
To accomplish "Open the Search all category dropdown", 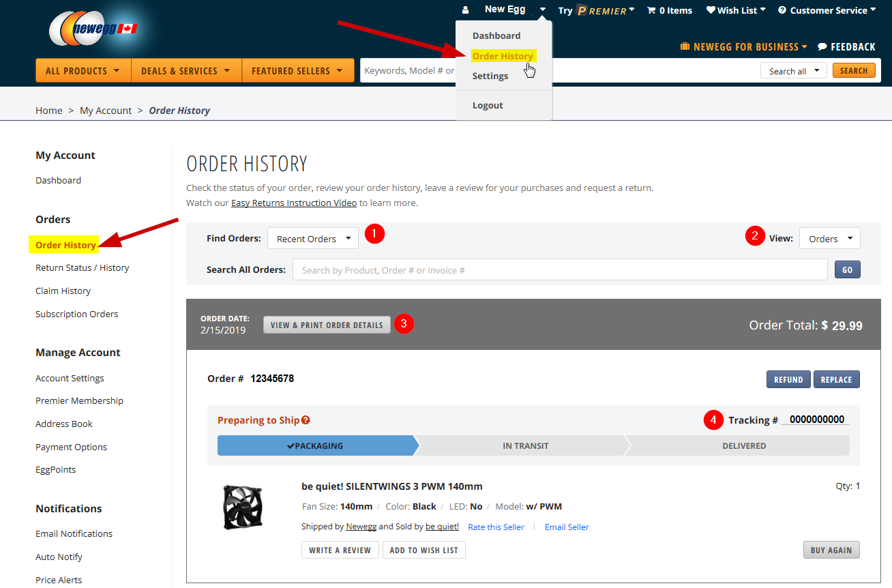I will (x=794, y=71).
